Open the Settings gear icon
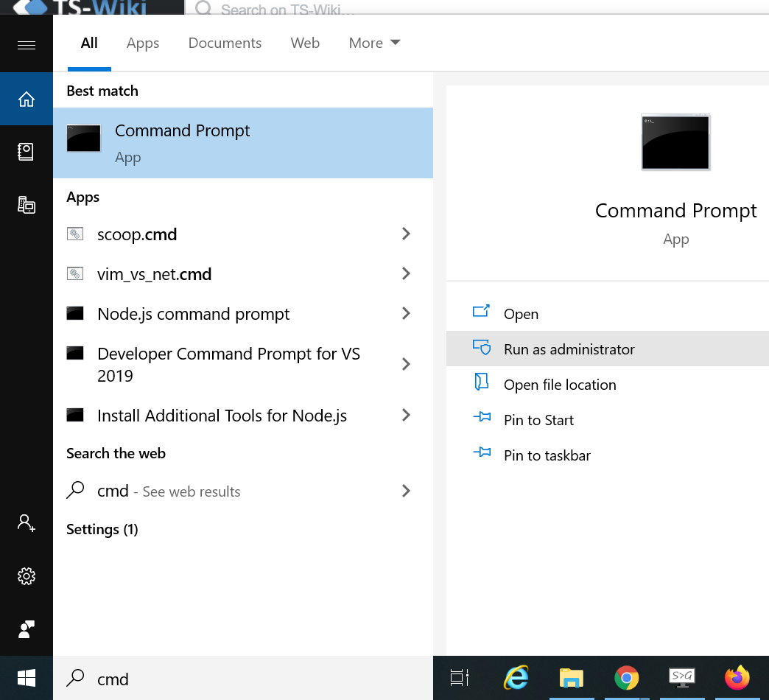 pos(27,576)
